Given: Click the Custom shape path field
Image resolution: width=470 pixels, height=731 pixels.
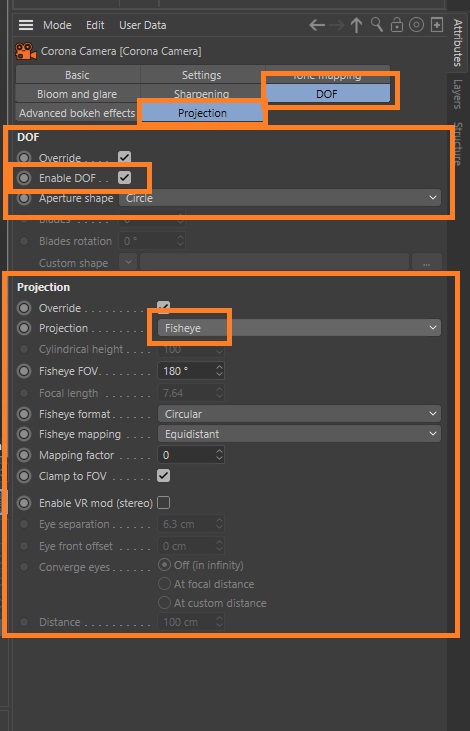Looking at the screenshot, I should point(274,262).
